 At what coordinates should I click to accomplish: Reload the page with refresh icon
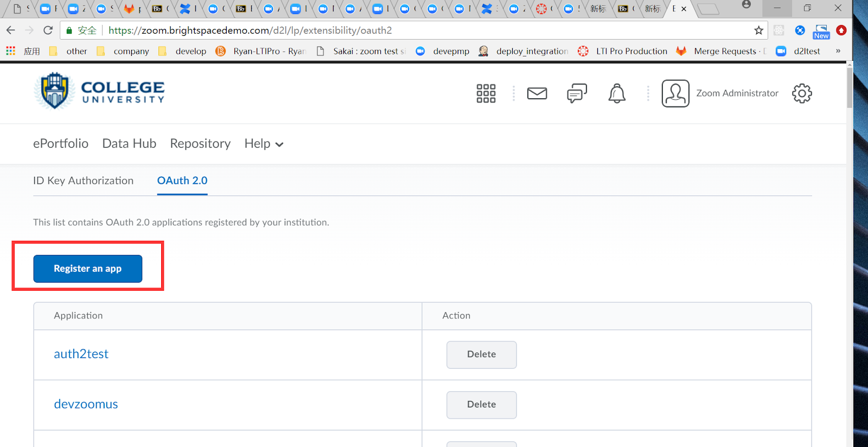click(48, 30)
